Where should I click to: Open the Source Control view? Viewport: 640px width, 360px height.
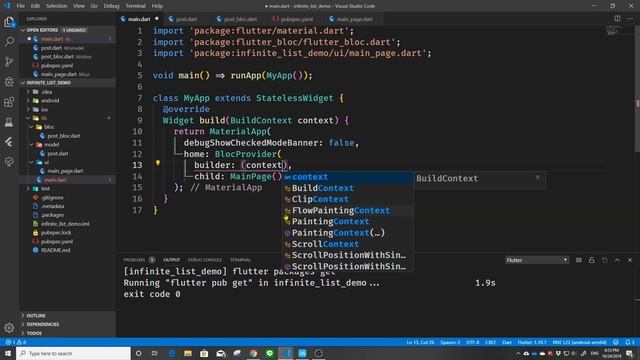coord(9,62)
